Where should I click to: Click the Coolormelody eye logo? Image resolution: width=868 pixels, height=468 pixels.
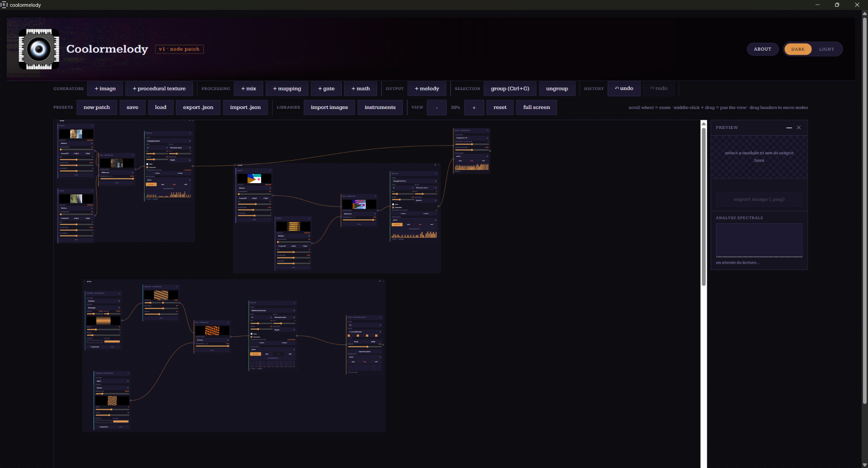tap(39, 49)
